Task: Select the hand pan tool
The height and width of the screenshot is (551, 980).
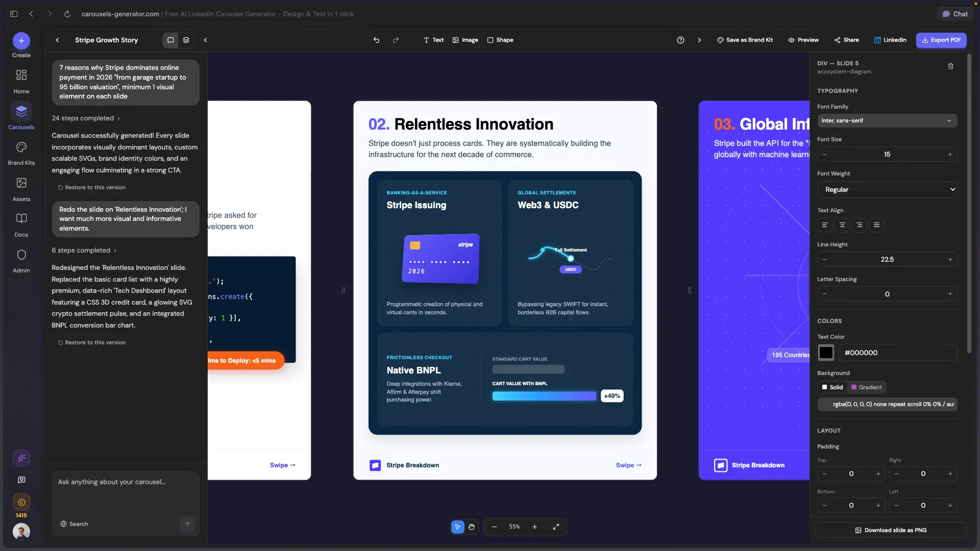Action: (472, 527)
